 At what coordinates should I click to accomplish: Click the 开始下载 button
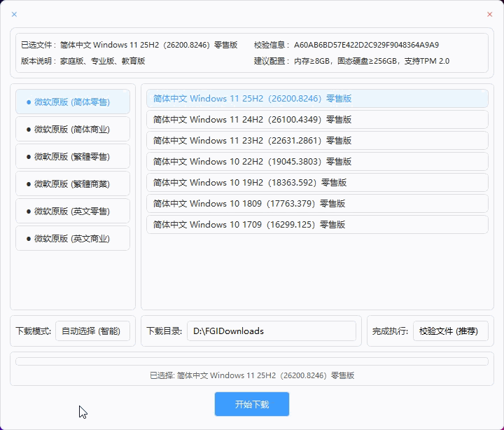tap(252, 404)
